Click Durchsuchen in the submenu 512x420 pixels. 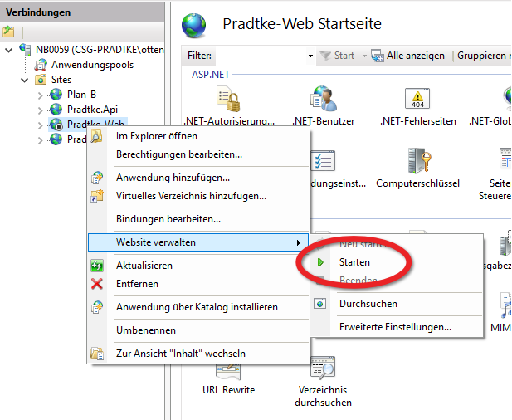point(368,304)
